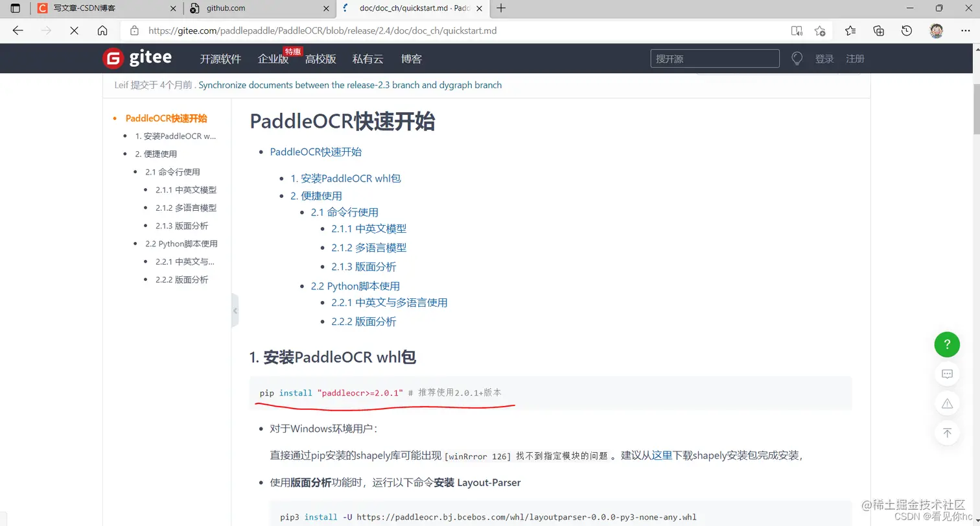Click the lightbulb idea icon in the Gitee header
The height and width of the screenshot is (526, 980).
coord(797,58)
